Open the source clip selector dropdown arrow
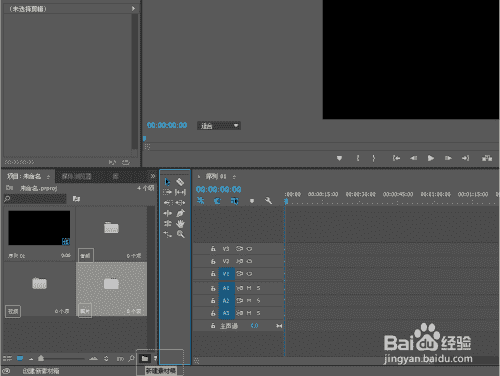Screen dimensions: 500x376 coord(133,9)
